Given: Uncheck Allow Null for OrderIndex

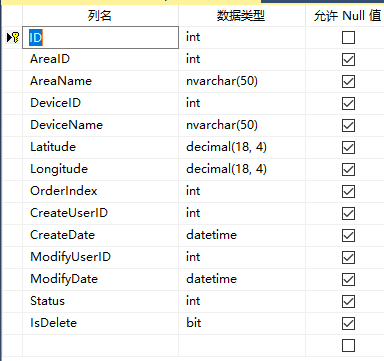Looking at the screenshot, I should [x=348, y=191].
